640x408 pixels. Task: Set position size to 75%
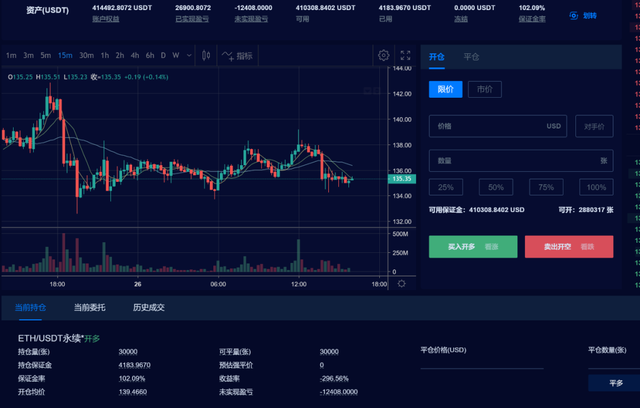pyautogui.click(x=546, y=187)
